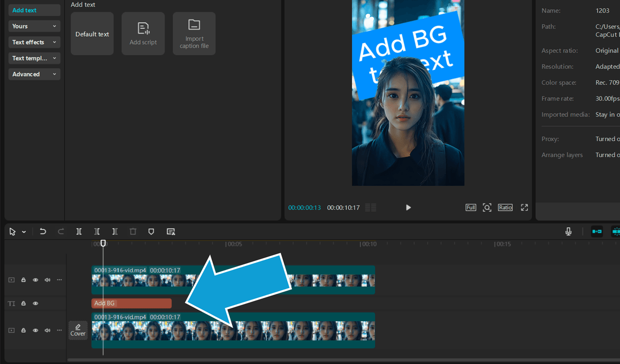Mute the main video track audio
Image resolution: width=620 pixels, height=364 pixels.
click(x=48, y=330)
